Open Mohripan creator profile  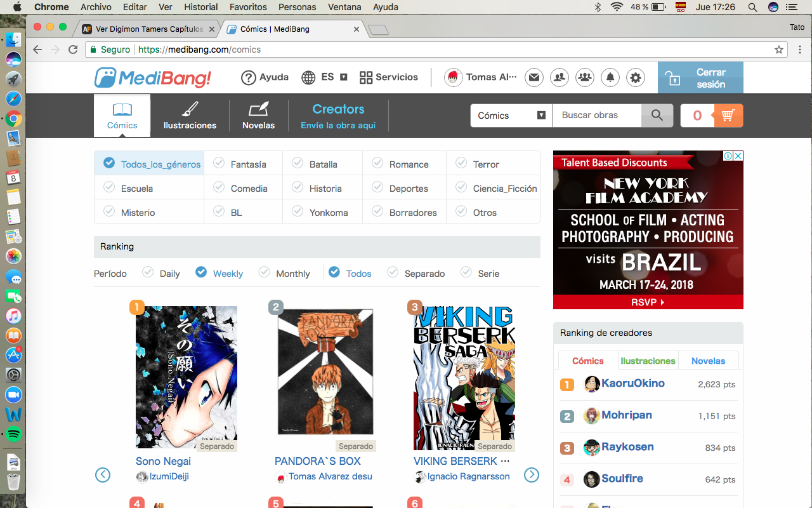point(626,415)
